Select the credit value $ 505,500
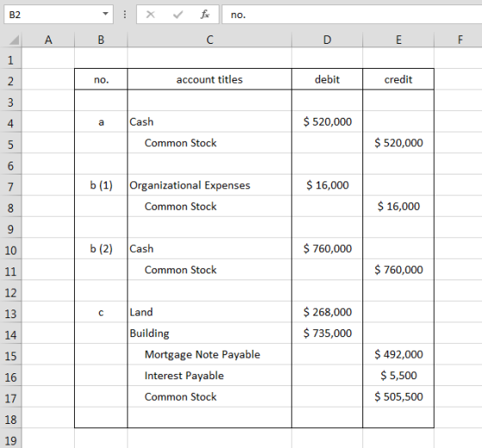 pyautogui.click(x=399, y=397)
